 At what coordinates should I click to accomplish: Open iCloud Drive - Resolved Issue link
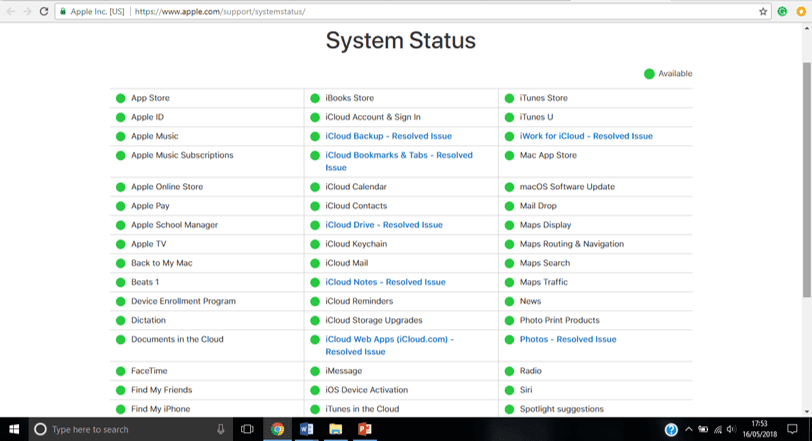(x=384, y=225)
